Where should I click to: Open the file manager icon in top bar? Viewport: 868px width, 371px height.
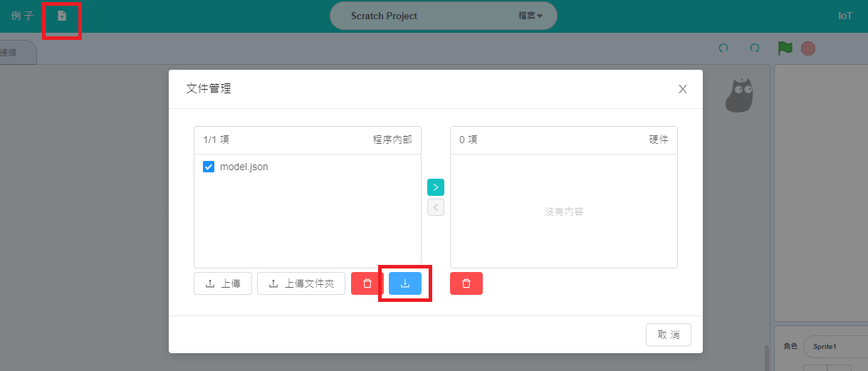62,16
